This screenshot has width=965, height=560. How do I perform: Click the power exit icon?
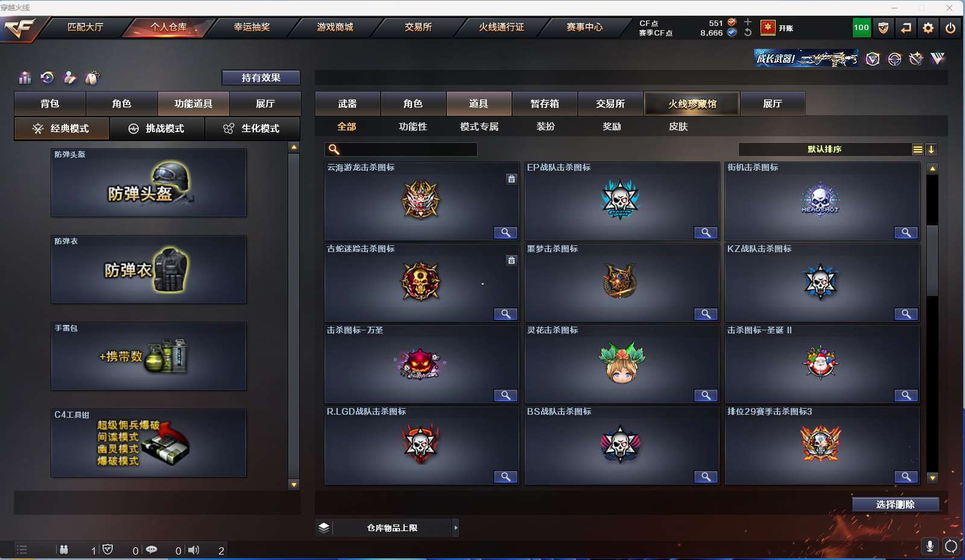(x=951, y=28)
